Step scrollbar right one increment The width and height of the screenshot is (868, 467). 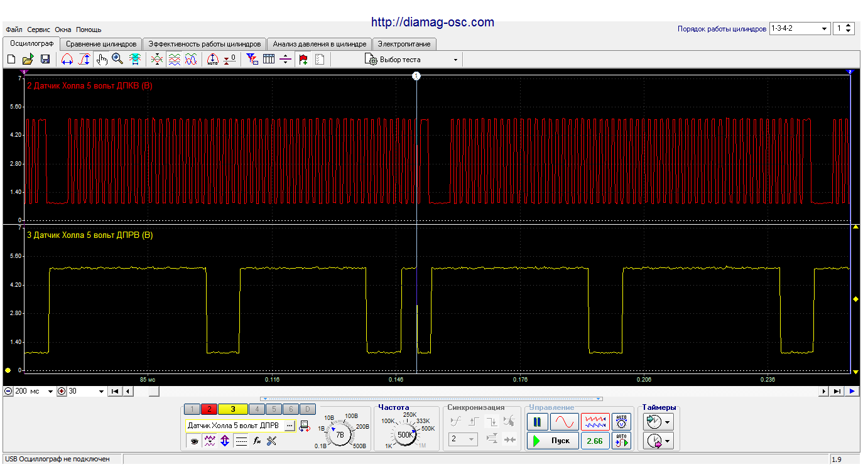(824, 391)
